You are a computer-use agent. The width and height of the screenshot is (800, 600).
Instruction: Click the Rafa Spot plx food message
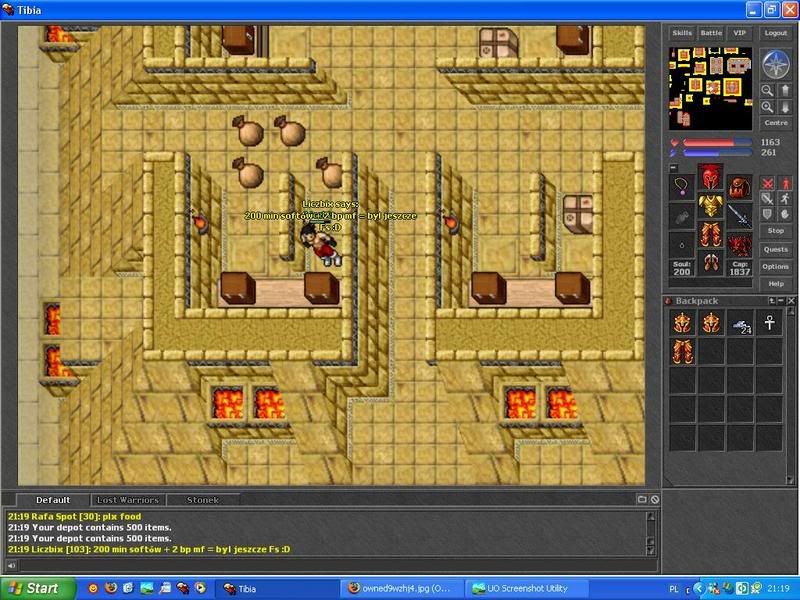pyautogui.click(x=74, y=516)
